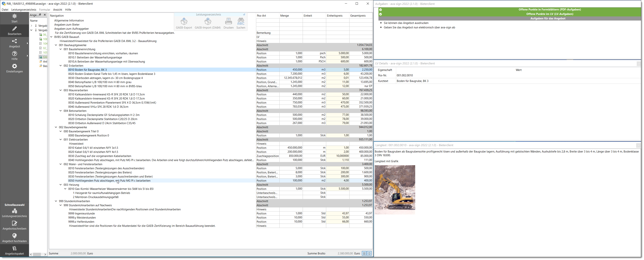Expand the first Vergab... tree node
This screenshot has height=260, width=644.
31,26
